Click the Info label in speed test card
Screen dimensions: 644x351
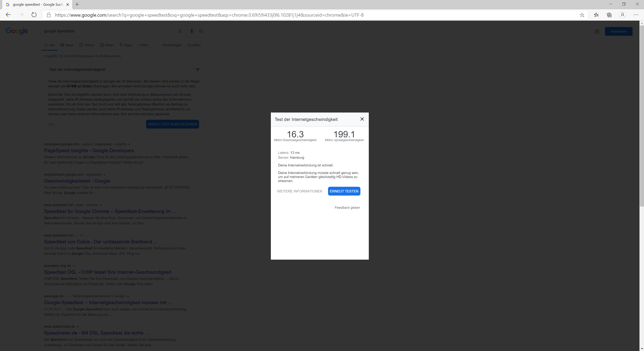tap(50, 124)
